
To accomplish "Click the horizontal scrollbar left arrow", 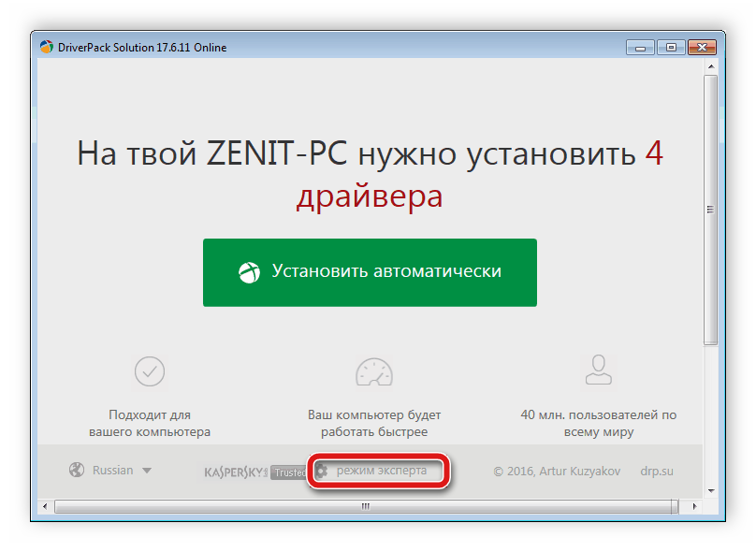I will (x=45, y=506).
